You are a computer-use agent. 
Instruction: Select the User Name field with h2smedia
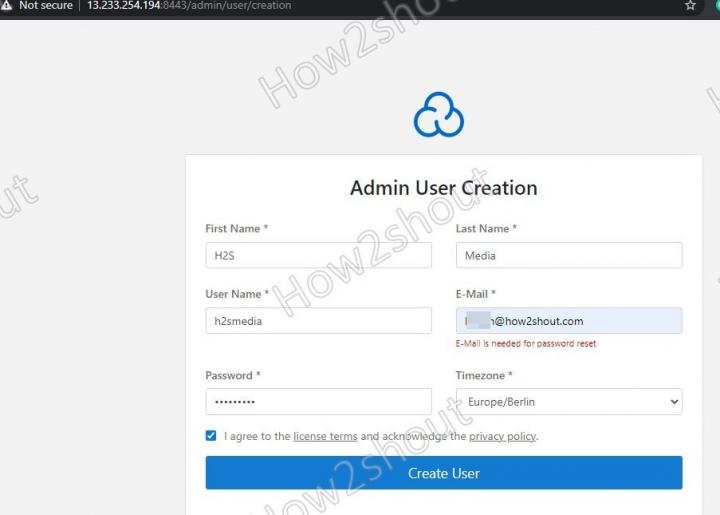point(318,321)
